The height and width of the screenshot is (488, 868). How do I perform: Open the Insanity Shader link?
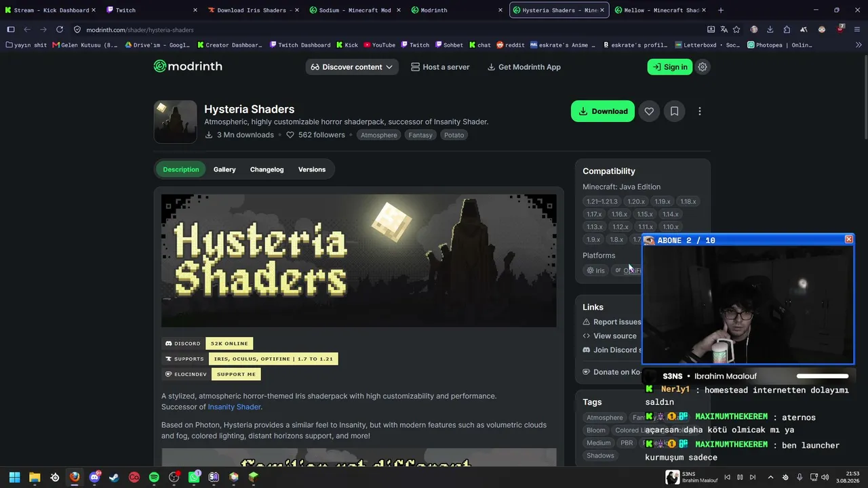coord(234,407)
